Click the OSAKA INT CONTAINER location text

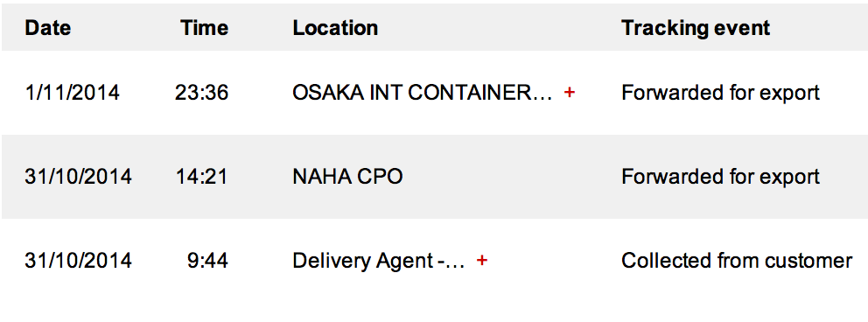point(423,93)
